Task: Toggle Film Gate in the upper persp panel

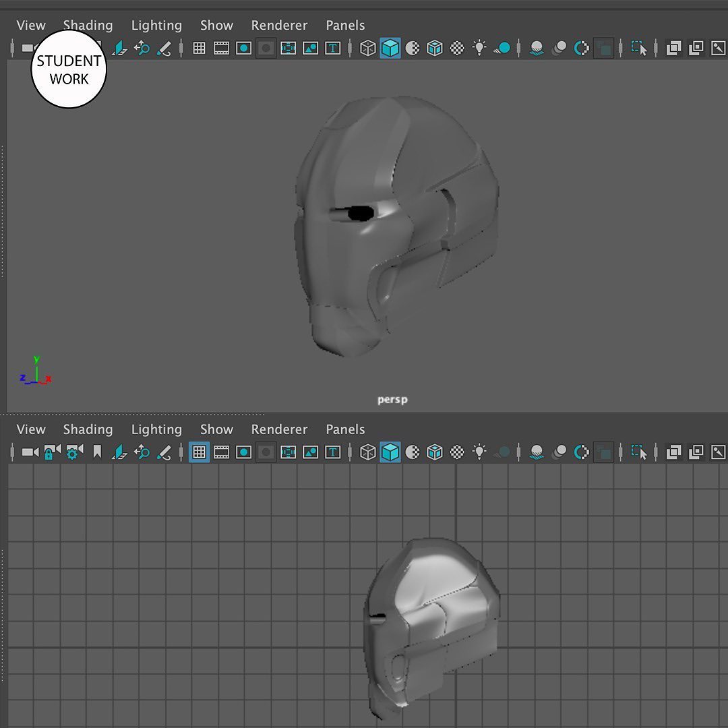Action: pos(222,49)
